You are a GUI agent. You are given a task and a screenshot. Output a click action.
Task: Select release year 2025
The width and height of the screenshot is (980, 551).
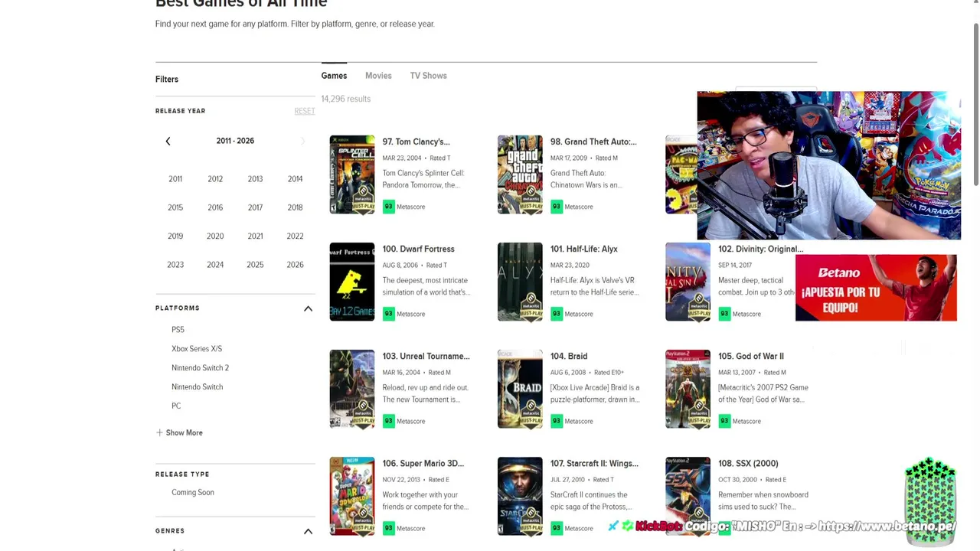(255, 265)
